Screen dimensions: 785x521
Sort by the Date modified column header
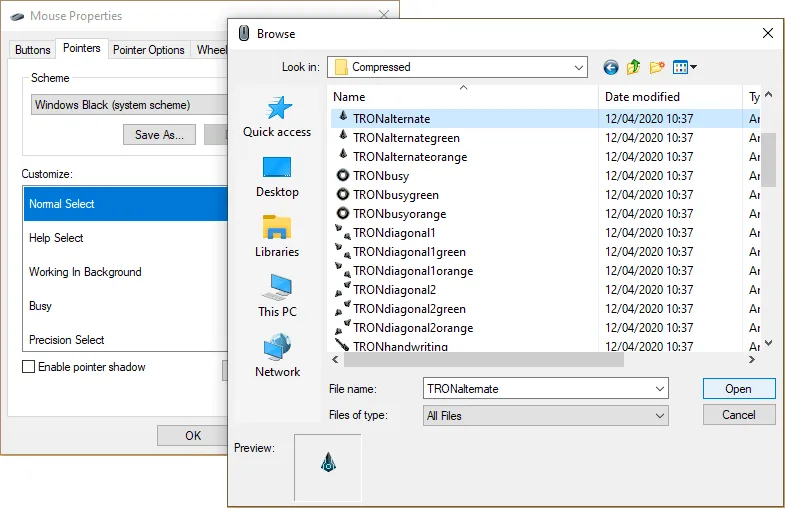point(670,97)
